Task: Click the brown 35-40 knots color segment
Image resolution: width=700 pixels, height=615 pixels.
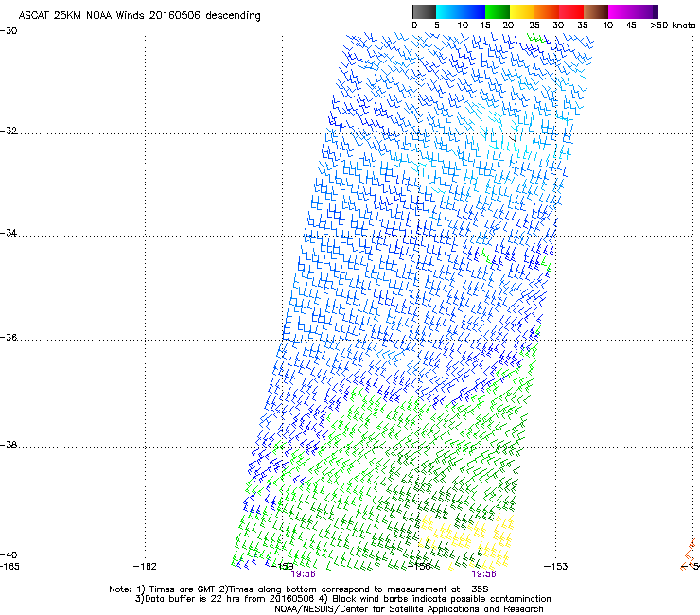Action: tap(596, 11)
